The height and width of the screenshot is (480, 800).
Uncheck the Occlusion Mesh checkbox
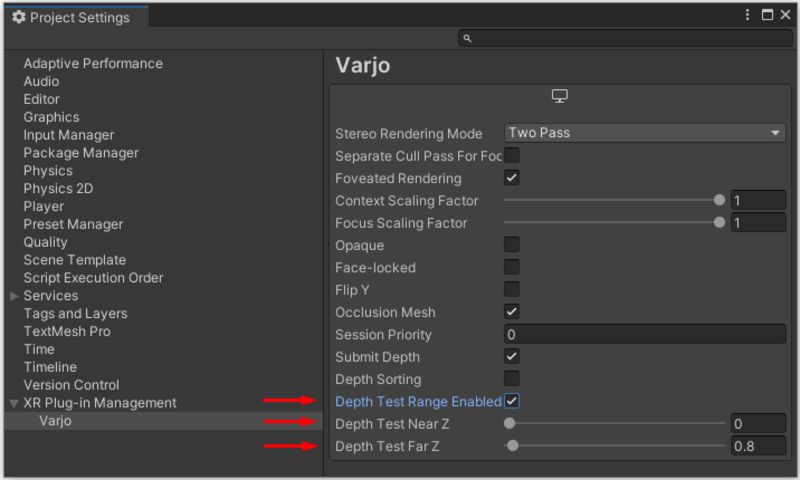(512, 312)
